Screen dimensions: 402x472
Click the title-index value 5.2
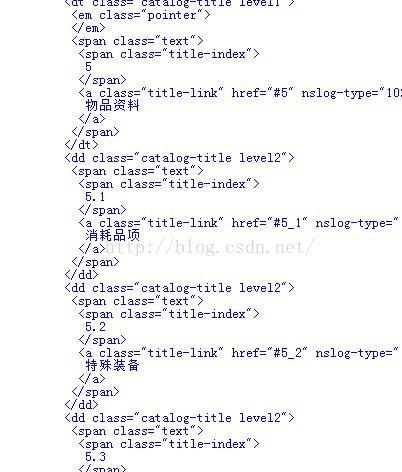tap(95, 327)
